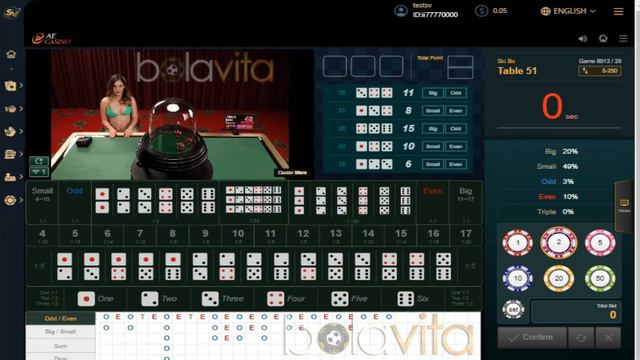Bet on single dice Two
This screenshot has height=360, width=640.
159,299
